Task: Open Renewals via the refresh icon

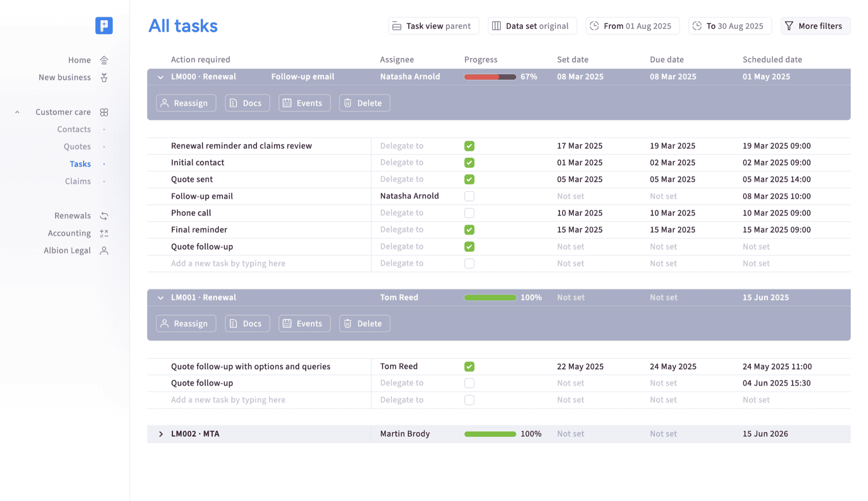Action: (x=104, y=216)
